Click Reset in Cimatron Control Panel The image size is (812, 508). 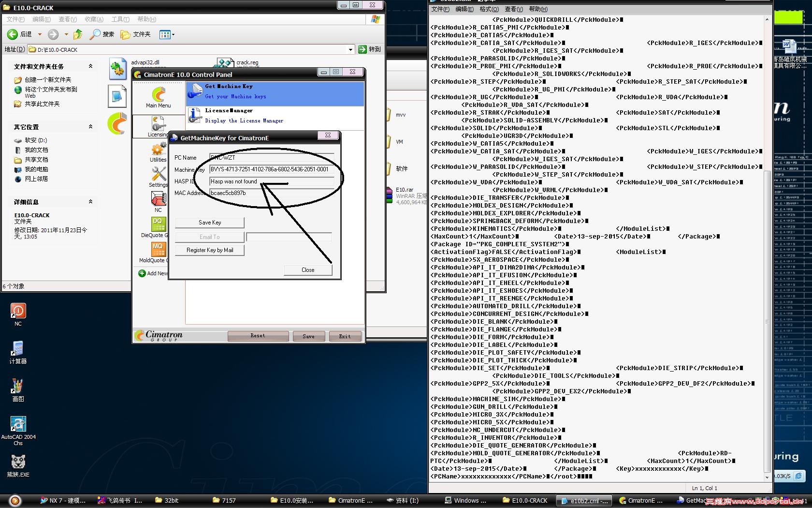(258, 336)
